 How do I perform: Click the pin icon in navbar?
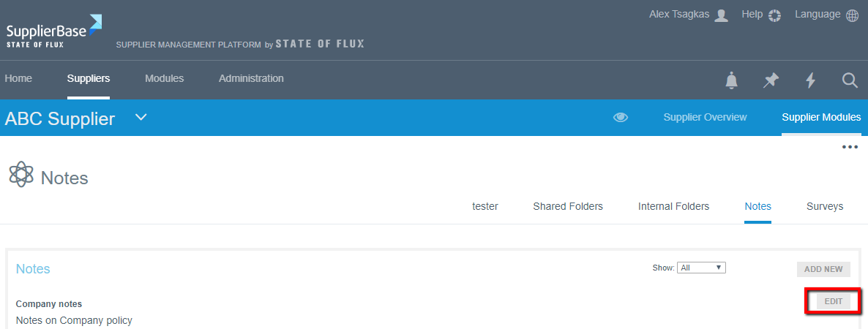click(x=771, y=80)
